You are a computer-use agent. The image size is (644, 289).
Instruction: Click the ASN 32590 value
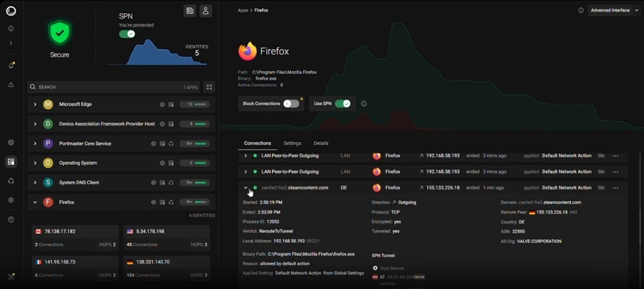518,231
